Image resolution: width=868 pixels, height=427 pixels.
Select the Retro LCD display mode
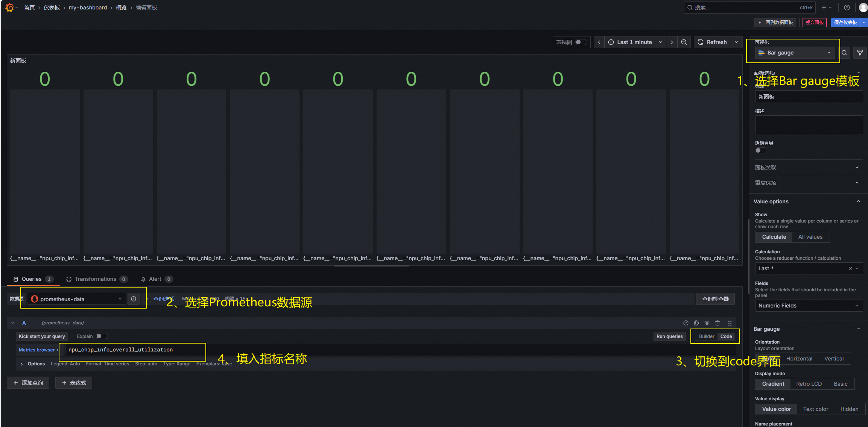coord(809,384)
